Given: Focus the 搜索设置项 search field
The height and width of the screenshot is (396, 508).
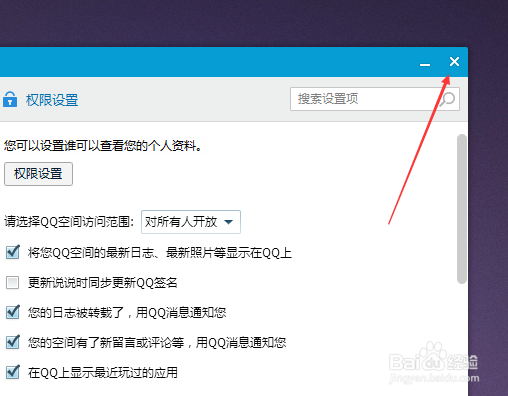Looking at the screenshot, I should point(375,99).
